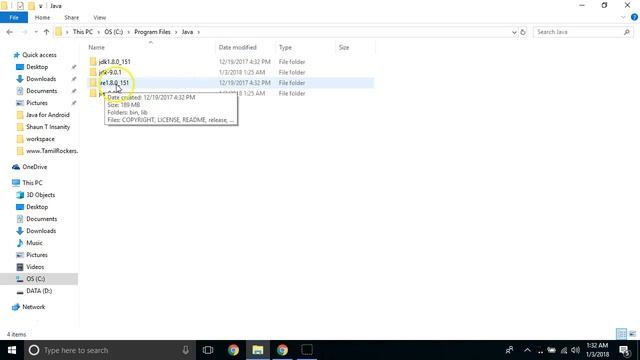Open the workspace folder in sidebar
Viewport: 640px width, 360px height.
pyautogui.click(x=40, y=139)
